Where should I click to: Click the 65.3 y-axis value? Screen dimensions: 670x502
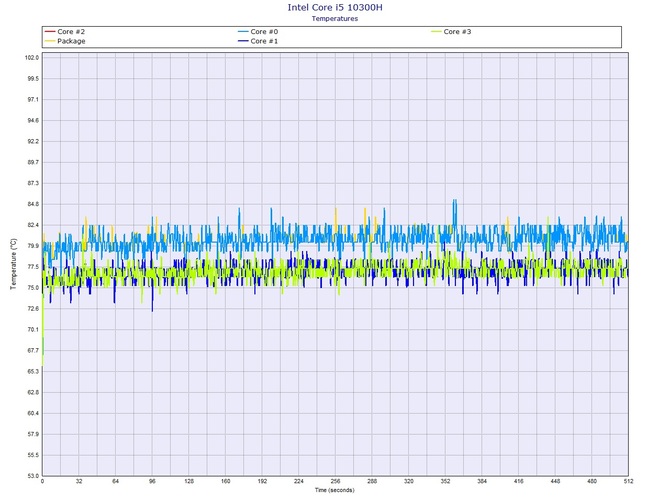(x=33, y=372)
